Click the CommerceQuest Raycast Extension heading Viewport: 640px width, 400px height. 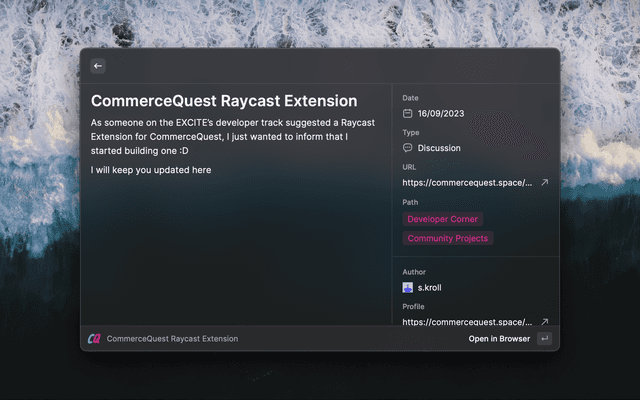coord(224,101)
